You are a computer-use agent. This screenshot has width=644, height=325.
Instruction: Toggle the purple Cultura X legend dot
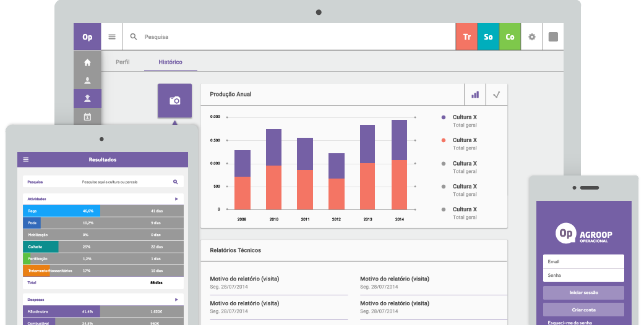pyautogui.click(x=443, y=117)
